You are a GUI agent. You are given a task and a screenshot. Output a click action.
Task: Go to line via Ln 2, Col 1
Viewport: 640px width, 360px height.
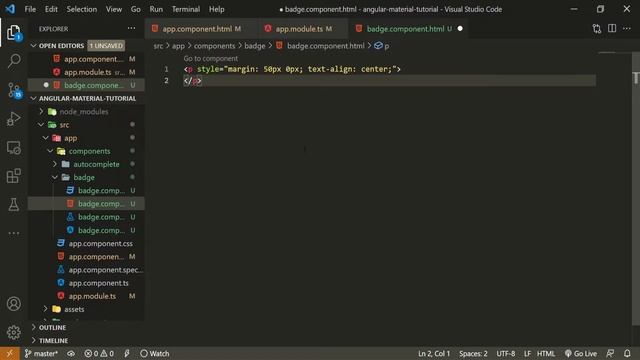click(x=434, y=353)
